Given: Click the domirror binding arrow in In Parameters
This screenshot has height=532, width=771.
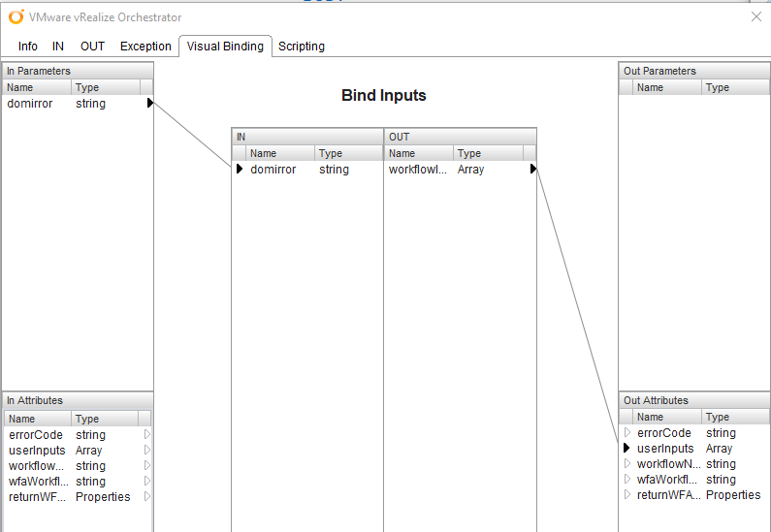Looking at the screenshot, I should (x=149, y=103).
